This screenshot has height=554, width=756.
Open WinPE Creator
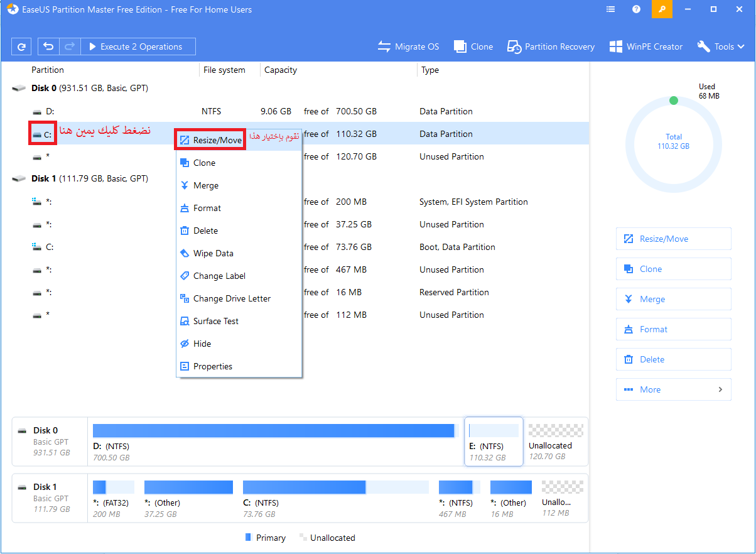(645, 46)
